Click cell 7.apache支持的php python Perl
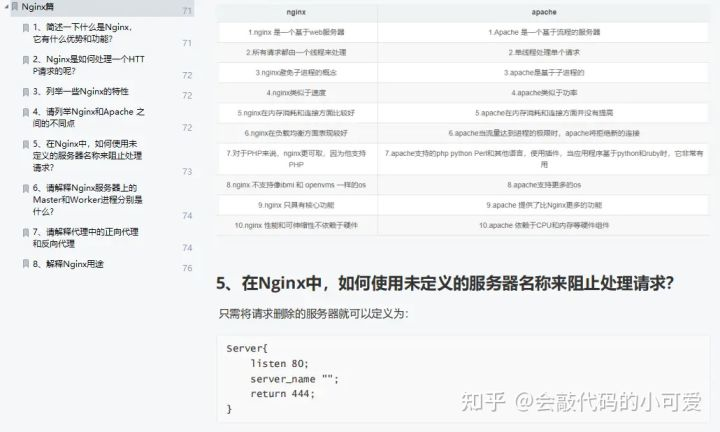720x432 pixels. (544, 159)
